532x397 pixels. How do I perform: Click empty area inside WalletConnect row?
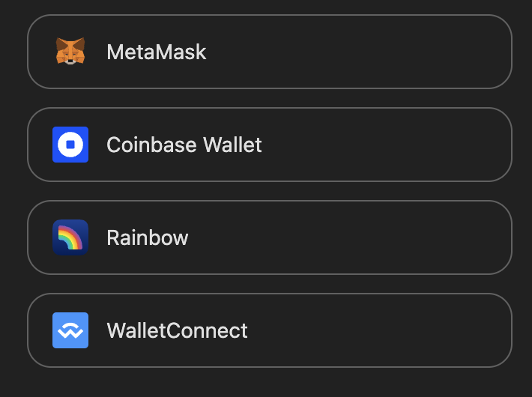point(377,330)
